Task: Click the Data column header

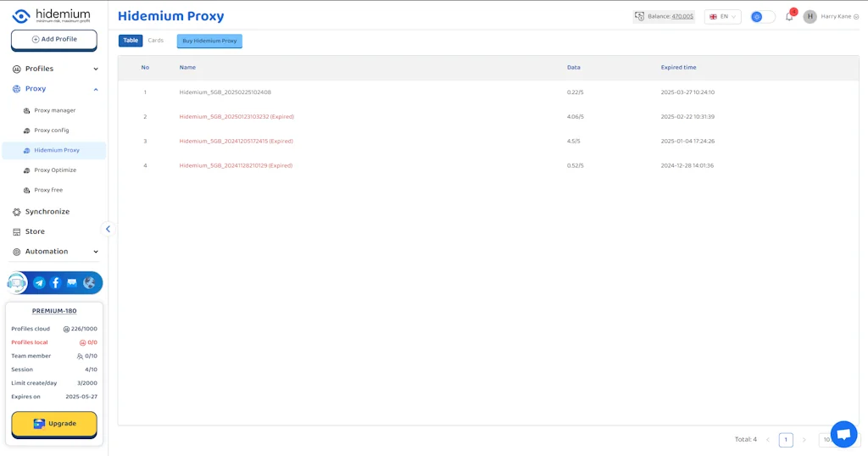Action: click(574, 68)
